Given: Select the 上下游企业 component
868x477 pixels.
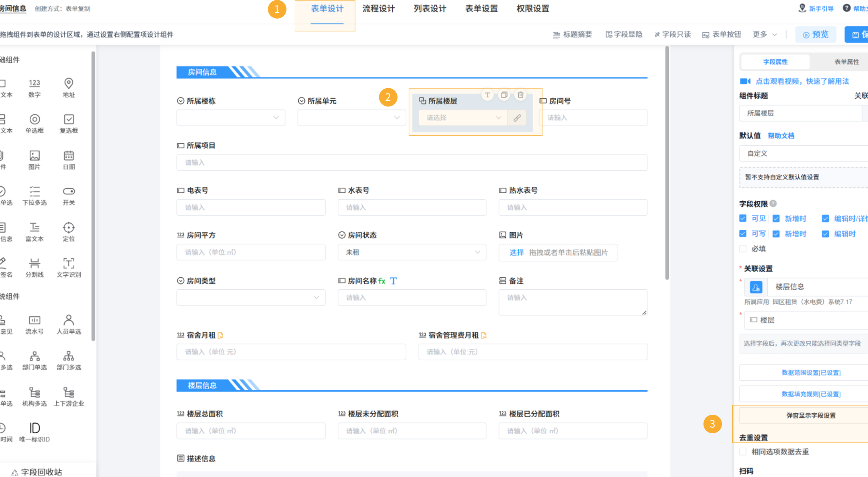Looking at the screenshot, I should coord(69,397).
